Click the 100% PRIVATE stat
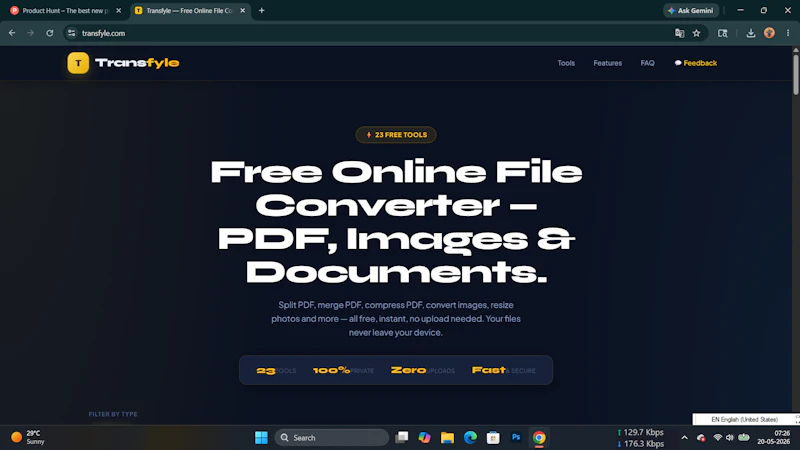Screen dimensions: 800x450 [343, 370]
